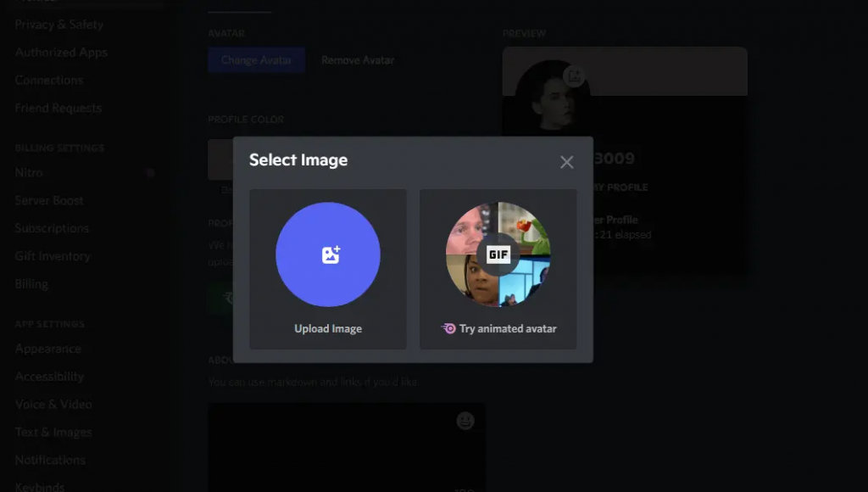The width and height of the screenshot is (868, 492).
Task: Open Friend Requests settings
Action: pos(58,108)
